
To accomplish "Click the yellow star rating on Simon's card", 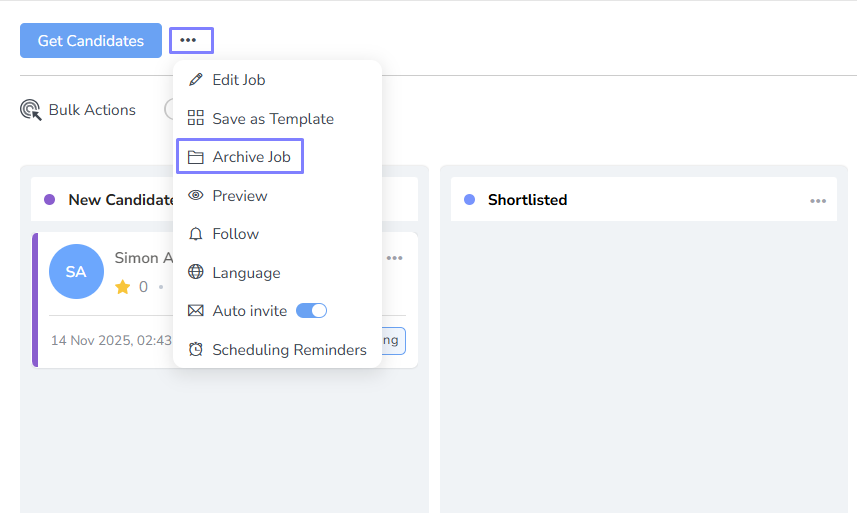I will coord(123,287).
